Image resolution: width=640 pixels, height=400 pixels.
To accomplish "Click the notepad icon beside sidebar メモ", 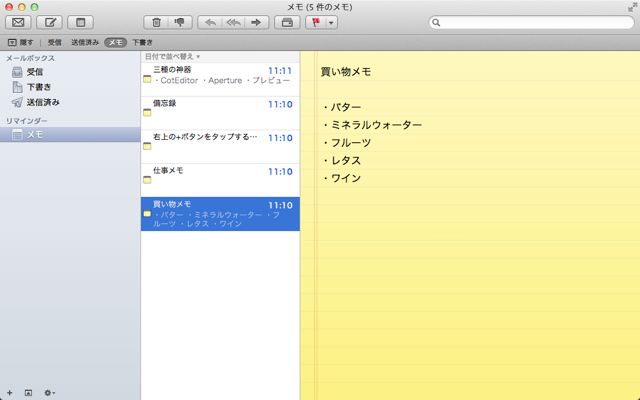I will pyautogui.click(x=17, y=134).
